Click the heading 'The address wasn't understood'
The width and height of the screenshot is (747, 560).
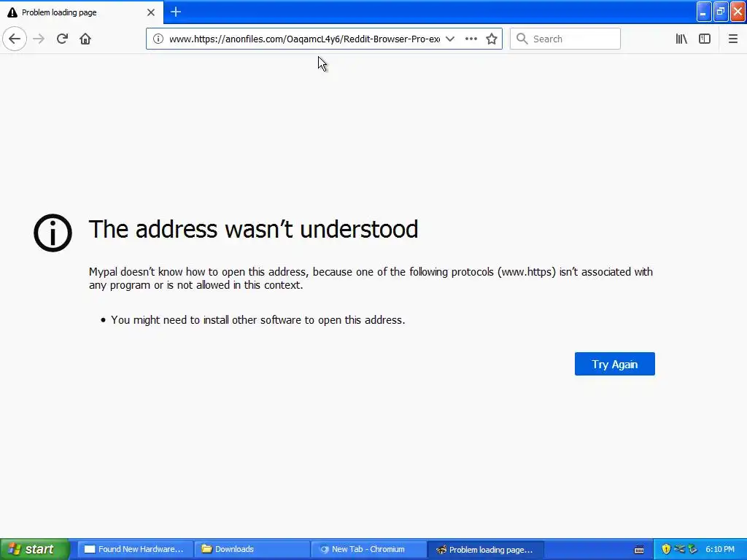point(253,229)
